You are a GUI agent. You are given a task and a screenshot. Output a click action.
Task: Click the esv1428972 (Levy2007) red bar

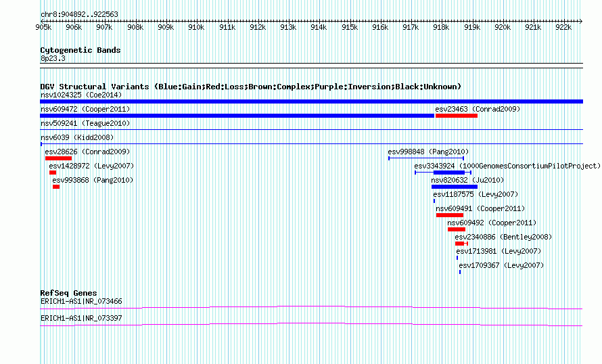(53, 173)
